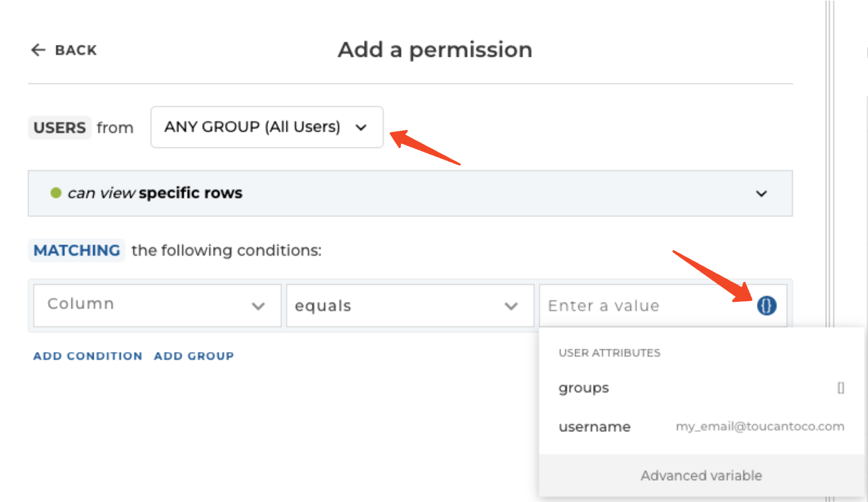Click the back arrow icon
Viewport: 868px width, 502px height.
click(x=38, y=50)
